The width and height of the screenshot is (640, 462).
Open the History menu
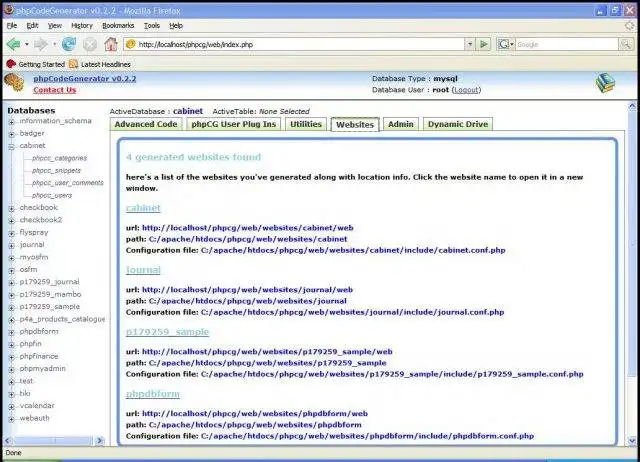[82, 25]
